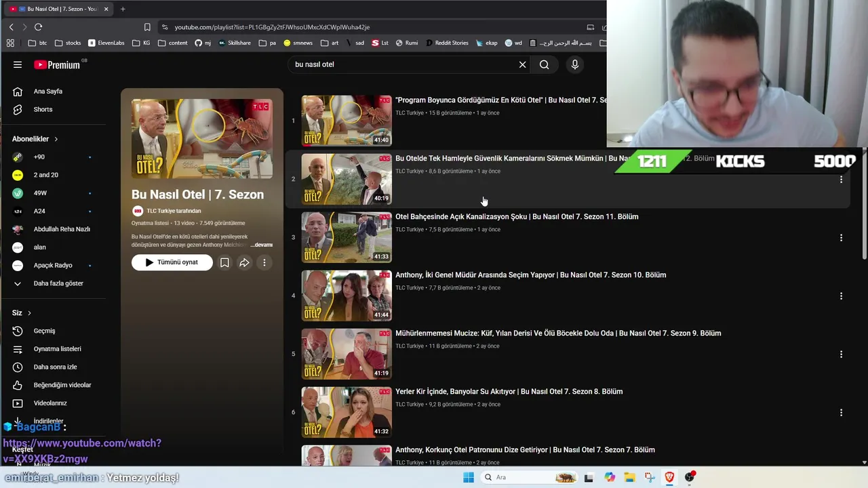This screenshot has width=868, height=488.
Task: Open the Yerler Kir İçinde video title
Action: 509,392
